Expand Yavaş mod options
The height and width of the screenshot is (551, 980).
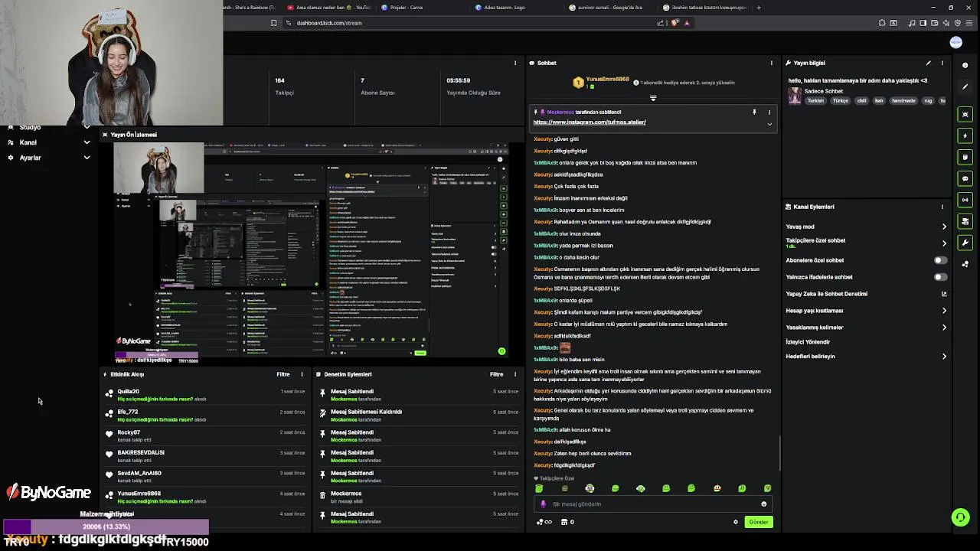pos(944,227)
